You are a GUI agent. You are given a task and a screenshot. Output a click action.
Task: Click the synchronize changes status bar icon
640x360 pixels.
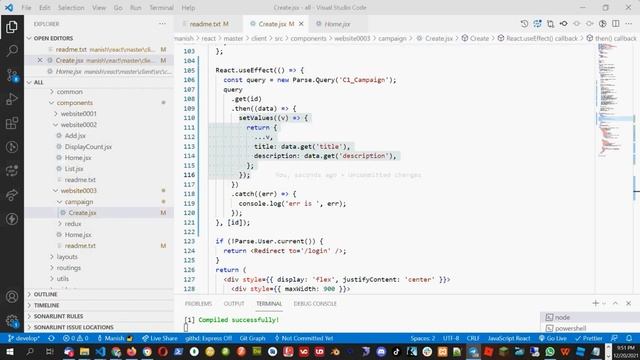(51, 338)
